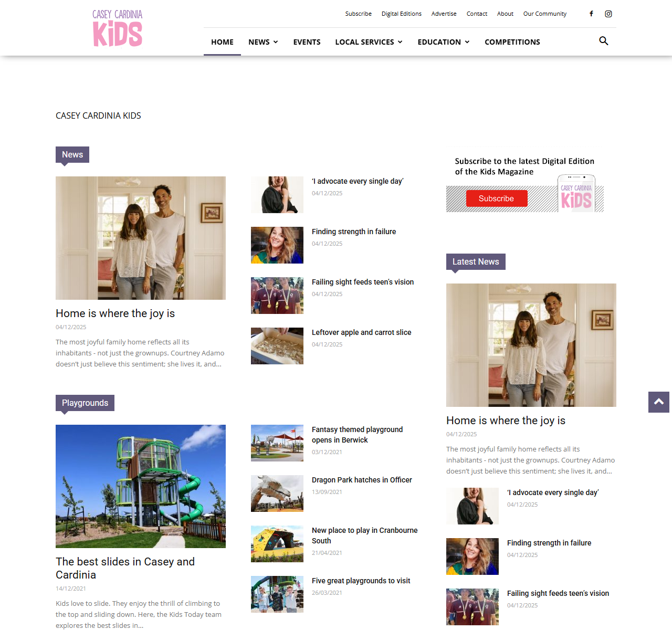Image resolution: width=672 pixels, height=630 pixels.
Task: Open the Competitions menu item
Action: 512,42
